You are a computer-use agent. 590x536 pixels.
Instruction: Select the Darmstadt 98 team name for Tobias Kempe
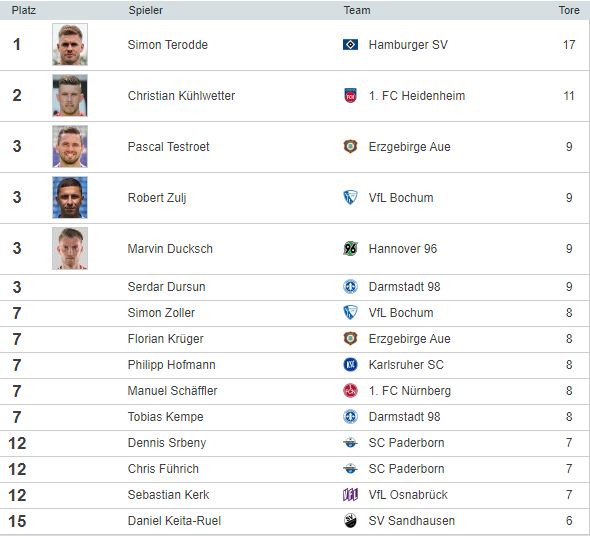(x=404, y=417)
